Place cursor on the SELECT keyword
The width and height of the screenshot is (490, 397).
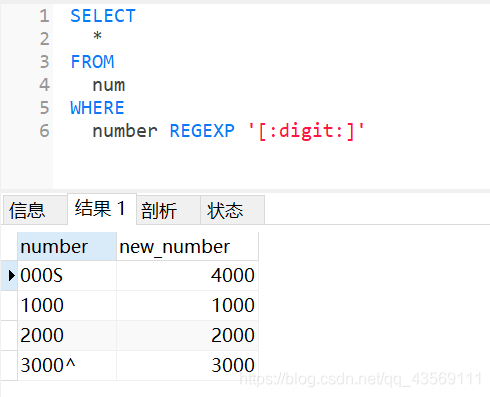(x=103, y=16)
